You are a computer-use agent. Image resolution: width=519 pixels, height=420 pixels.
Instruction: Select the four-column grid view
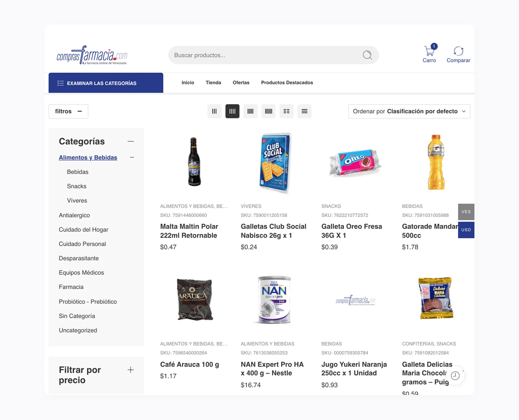coord(232,111)
